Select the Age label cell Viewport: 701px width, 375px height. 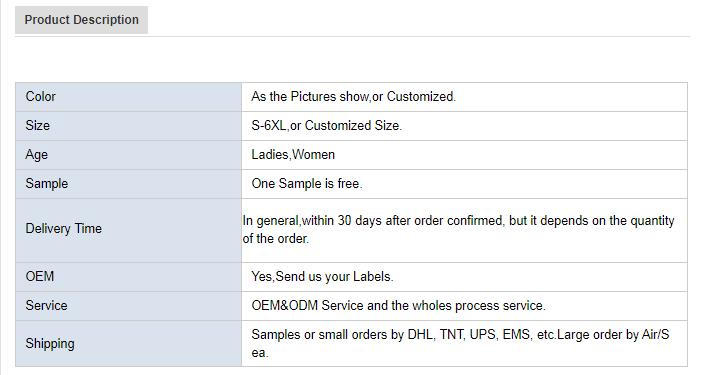coord(128,155)
